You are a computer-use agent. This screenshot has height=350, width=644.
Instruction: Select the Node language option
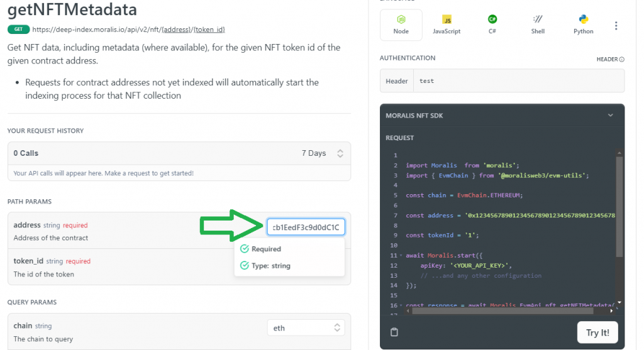[x=401, y=25]
